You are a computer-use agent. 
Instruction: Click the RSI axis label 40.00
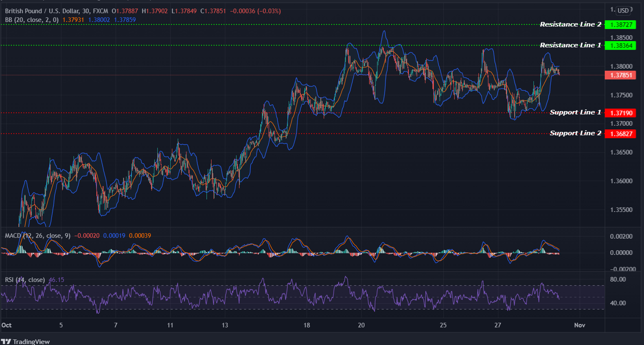point(618,303)
